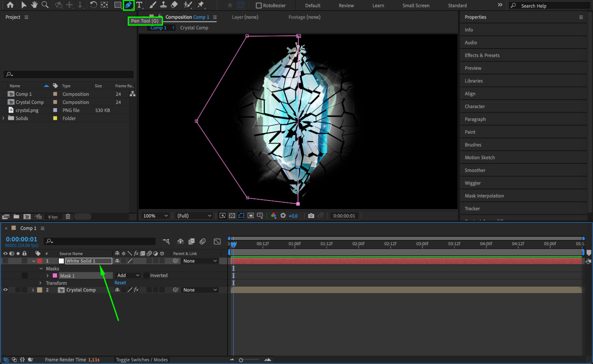Select the Zoom magnifier tool
The height and width of the screenshot is (364, 593).
[45, 5]
